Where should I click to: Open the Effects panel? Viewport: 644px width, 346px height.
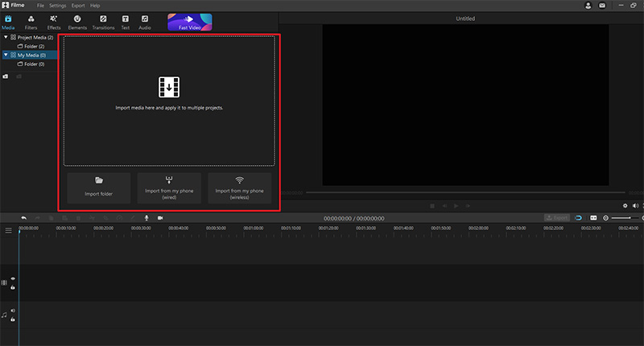coord(54,23)
